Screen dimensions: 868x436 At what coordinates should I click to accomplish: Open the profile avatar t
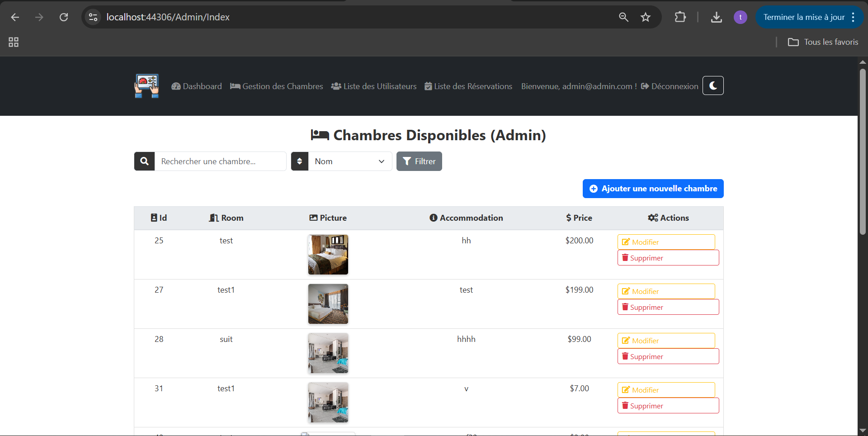(741, 17)
